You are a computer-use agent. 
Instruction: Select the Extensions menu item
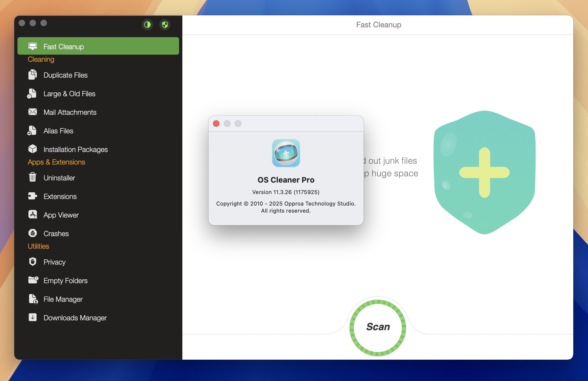coord(60,196)
